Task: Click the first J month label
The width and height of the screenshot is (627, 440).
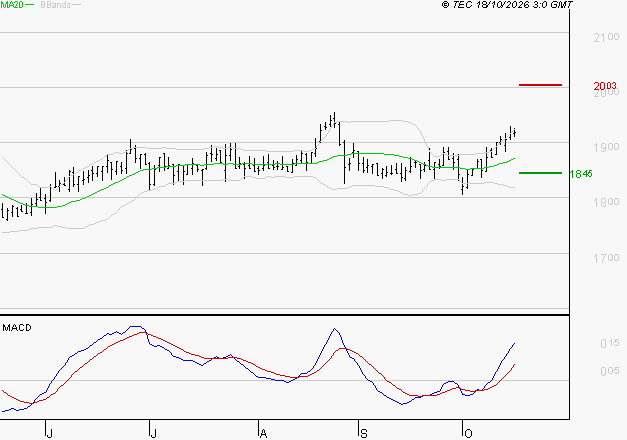Action: [x=50, y=434]
